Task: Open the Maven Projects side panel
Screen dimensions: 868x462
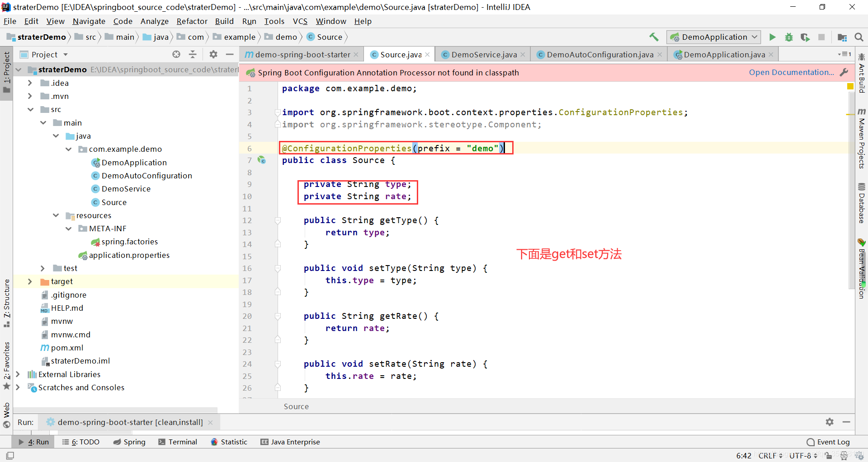Action: (x=862, y=138)
